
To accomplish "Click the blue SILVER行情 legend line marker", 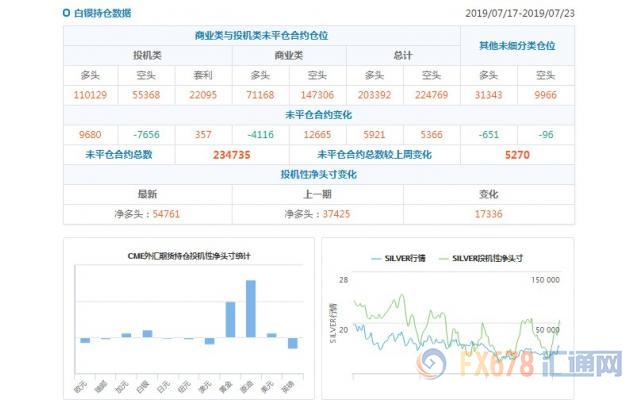I will coord(376,259).
